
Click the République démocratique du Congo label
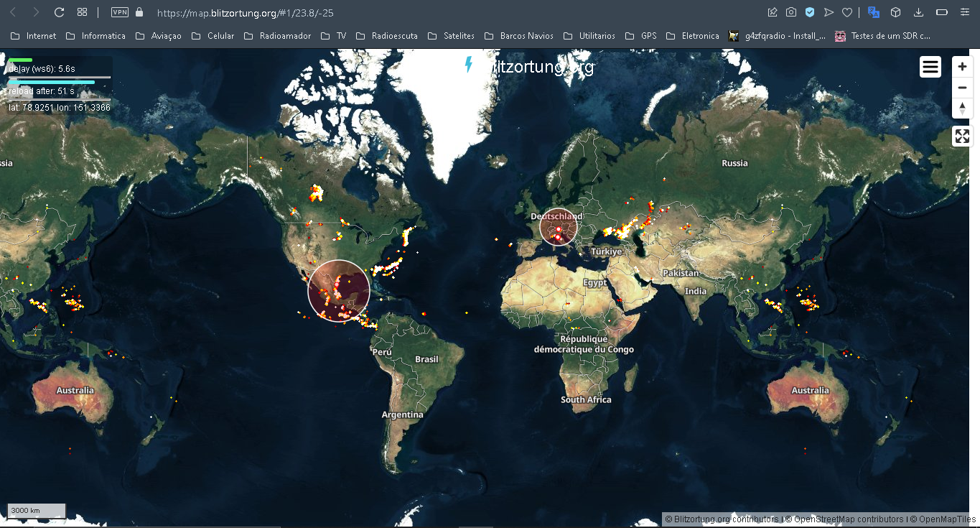point(584,344)
